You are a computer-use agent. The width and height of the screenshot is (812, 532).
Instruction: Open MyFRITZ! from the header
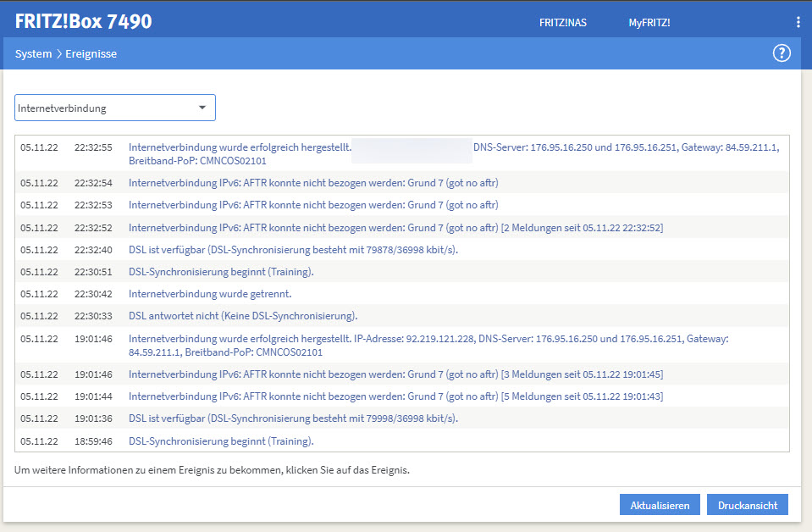[x=649, y=23]
